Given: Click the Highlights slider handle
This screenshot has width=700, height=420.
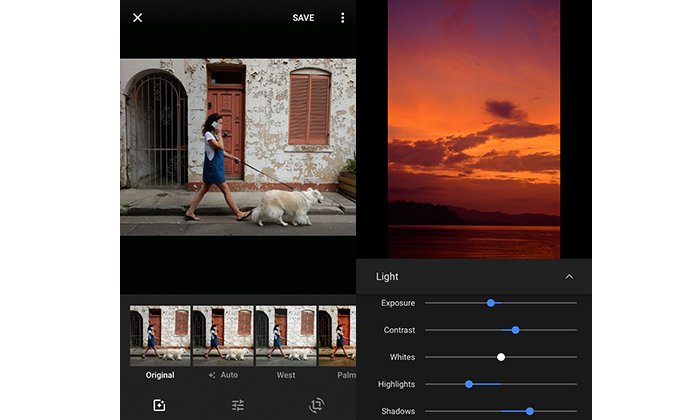Looking at the screenshot, I should (x=469, y=384).
